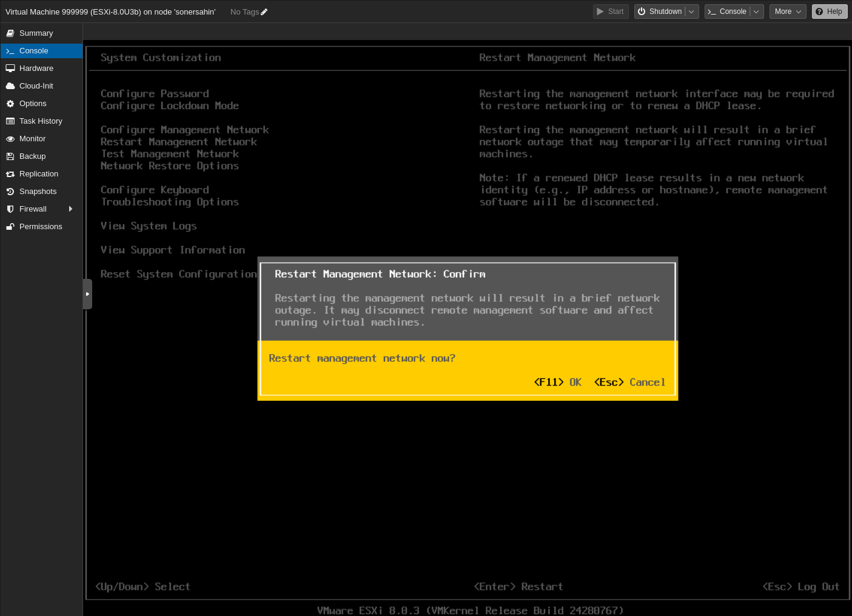Switch to the Console tab

click(x=33, y=50)
